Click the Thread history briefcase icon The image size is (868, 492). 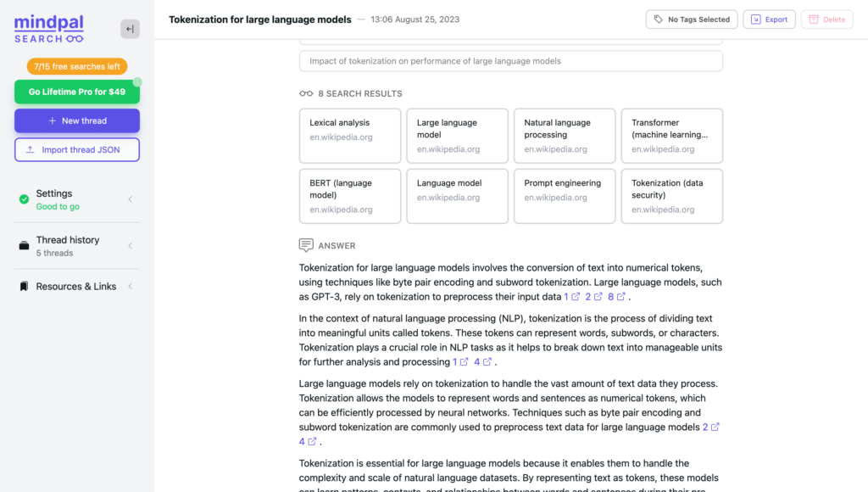tap(24, 246)
